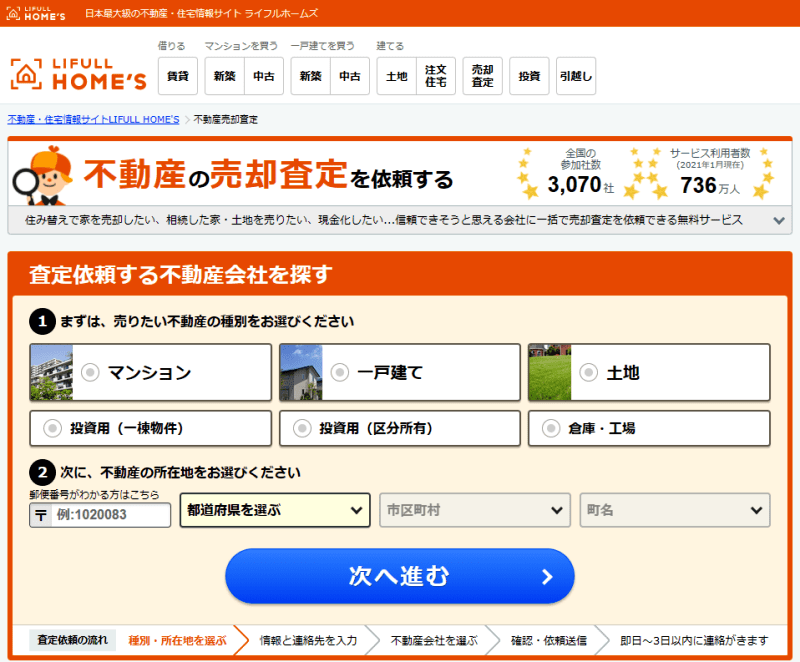Click the postal mark icon beside the zip field
The height and width of the screenshot is (662, 800).
point(41,515)
